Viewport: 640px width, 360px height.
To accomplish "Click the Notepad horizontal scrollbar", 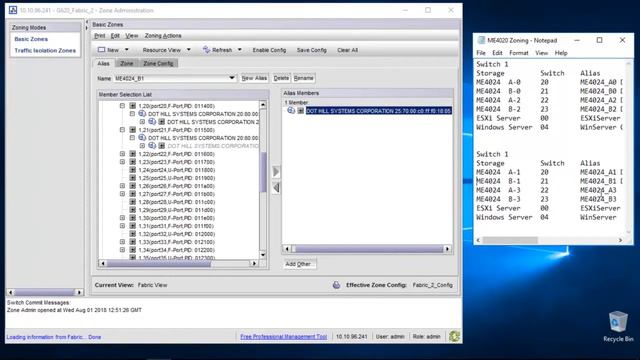I will point(549,240).
